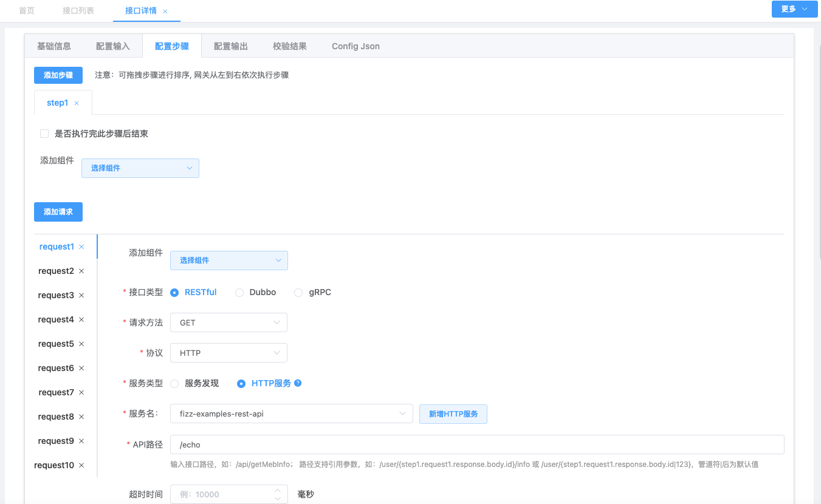
Task: Remove request5 using its x icon
Action: tap(81, 344)
